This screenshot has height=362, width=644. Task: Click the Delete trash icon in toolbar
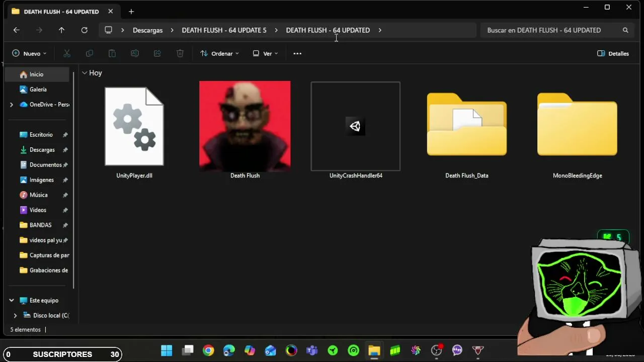(180, 53)
